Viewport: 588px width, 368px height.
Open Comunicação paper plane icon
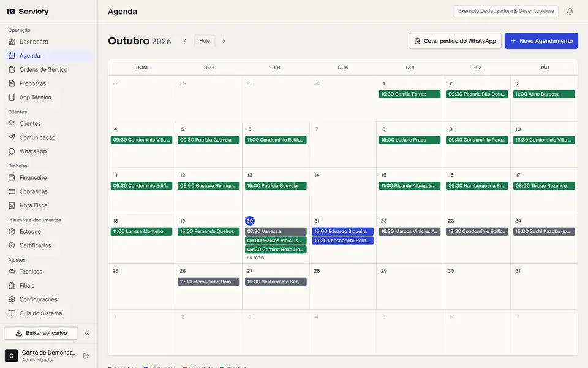[12, 137]
